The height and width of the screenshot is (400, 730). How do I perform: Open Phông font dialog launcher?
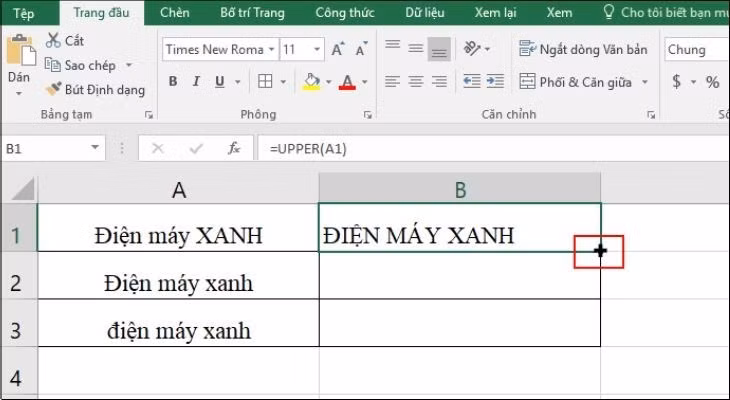tap(368, 115)
